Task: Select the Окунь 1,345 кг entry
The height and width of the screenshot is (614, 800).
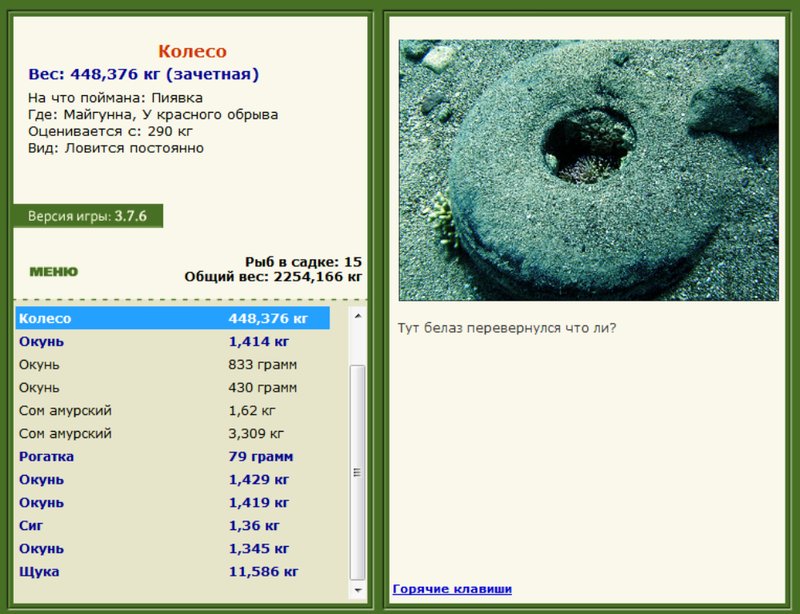Action: tap(172, 548)
